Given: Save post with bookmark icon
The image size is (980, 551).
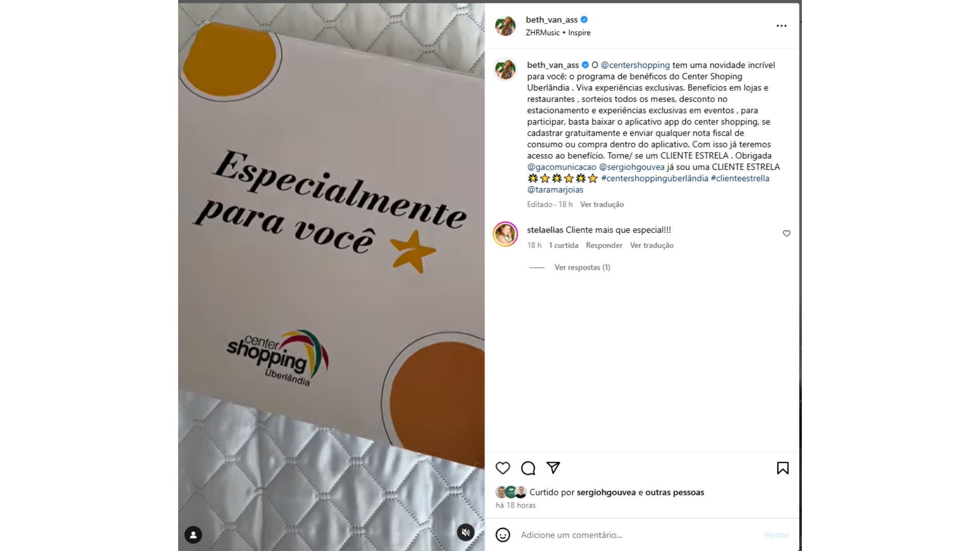Looking at the screenshot, I should click(782, 468).
